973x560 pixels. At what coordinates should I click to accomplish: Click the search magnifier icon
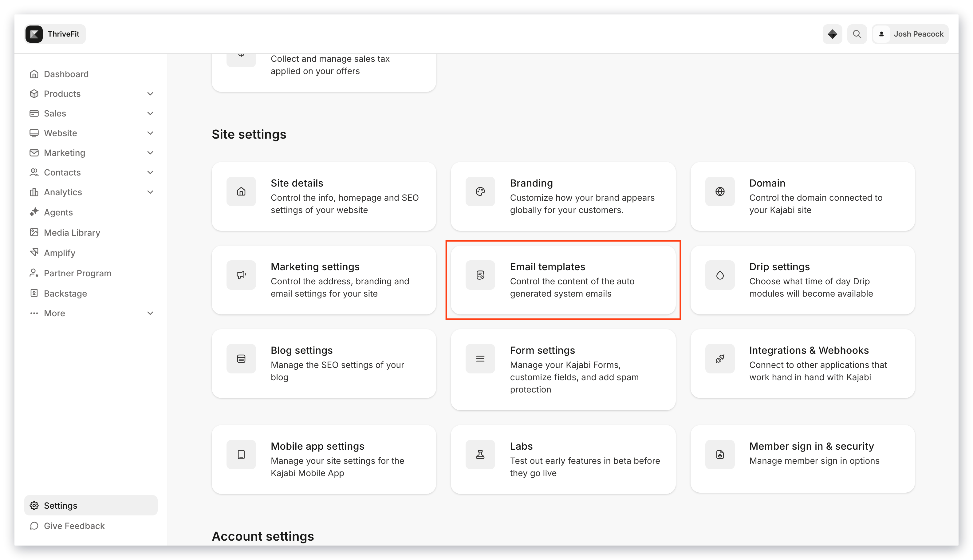[x=857, y=34]
